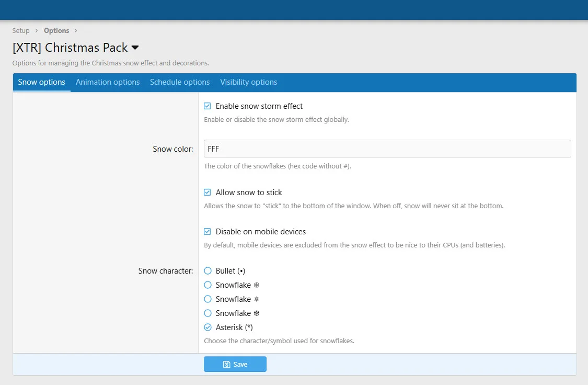Click the Snow character field label
The height and width of the screenshot is (385, 588).
(165, 271)
